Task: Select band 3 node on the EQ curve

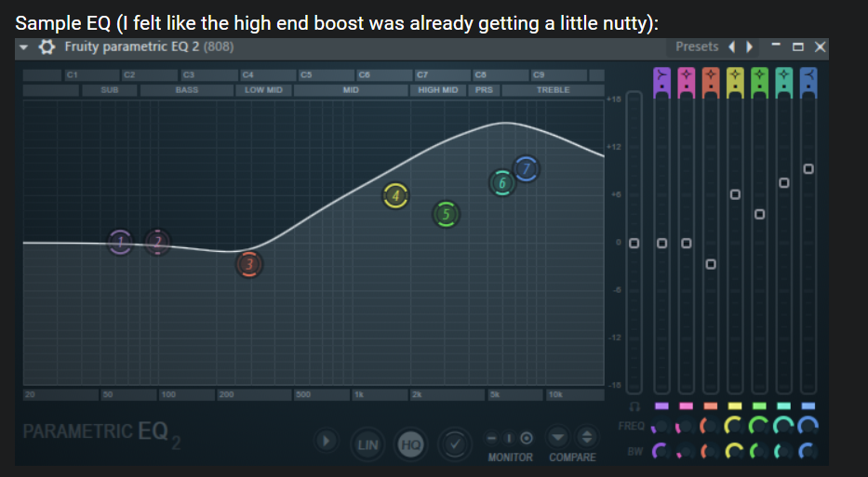Action: tap(248, 265)
